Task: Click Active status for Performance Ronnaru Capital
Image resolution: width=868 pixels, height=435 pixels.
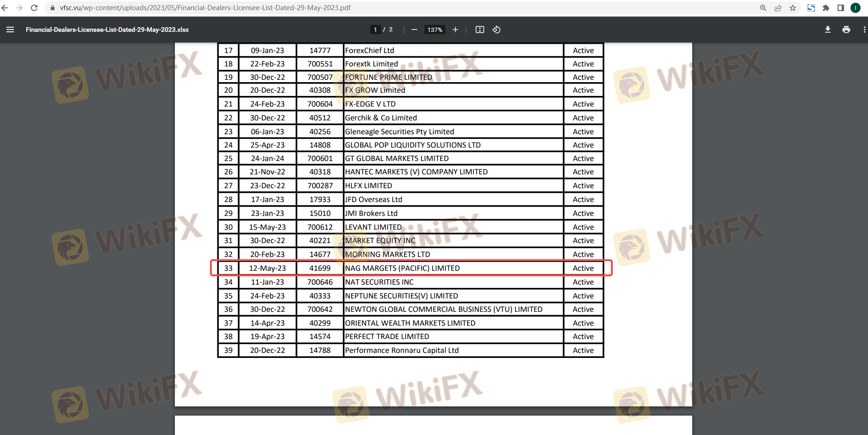Action: pyautogui.click(x=583, y=350)
